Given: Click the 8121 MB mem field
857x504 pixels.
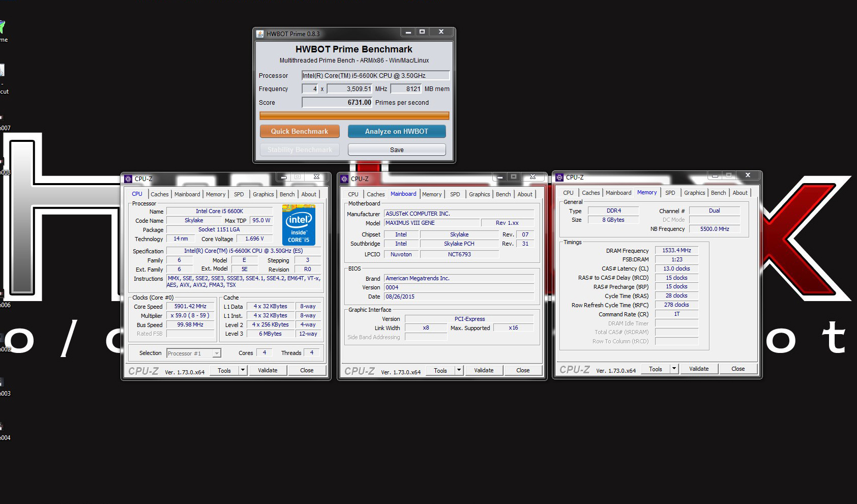Looking at the screenshot, I should tap(406, 88).
